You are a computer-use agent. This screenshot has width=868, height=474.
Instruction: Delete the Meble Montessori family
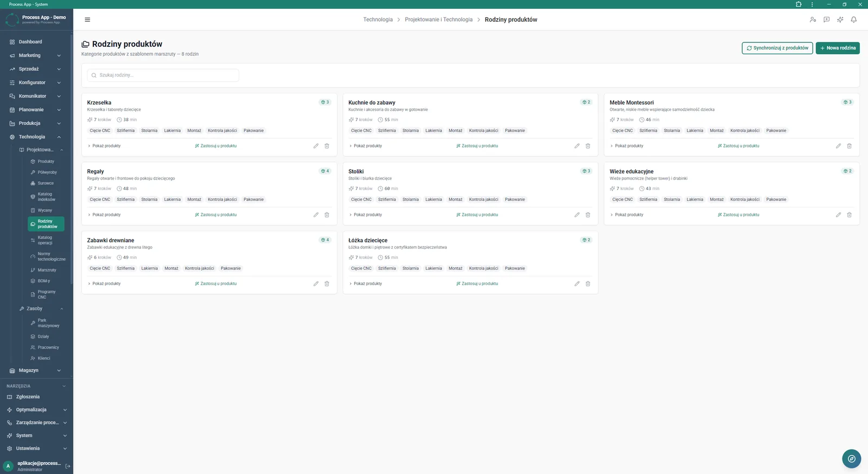click(849, 146)
